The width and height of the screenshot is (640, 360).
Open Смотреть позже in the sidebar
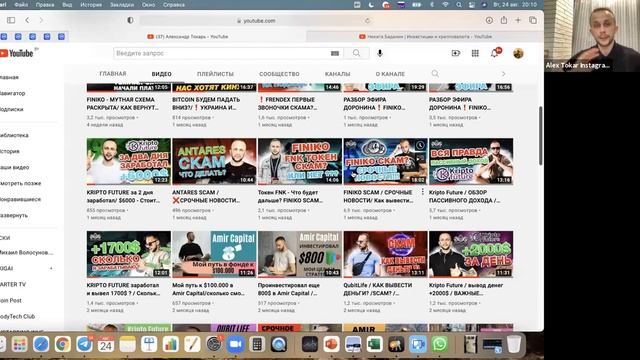[x=20, y=183]
